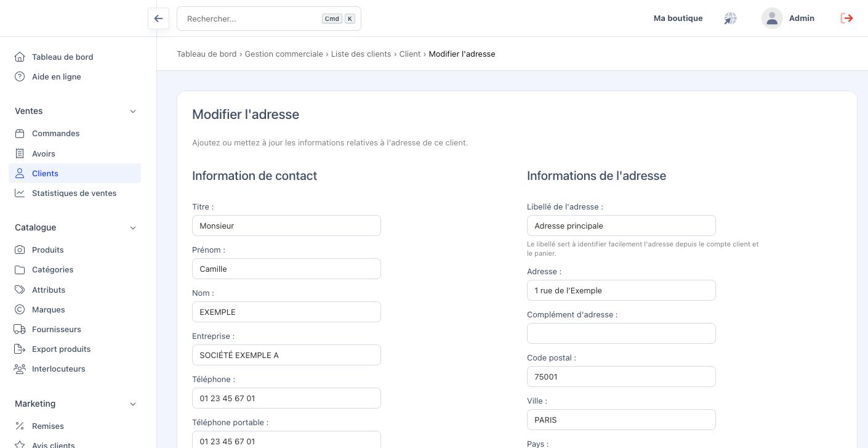Click Gestion commerciale breadcrumb link

pyautogui.click(x=284, y=54)
